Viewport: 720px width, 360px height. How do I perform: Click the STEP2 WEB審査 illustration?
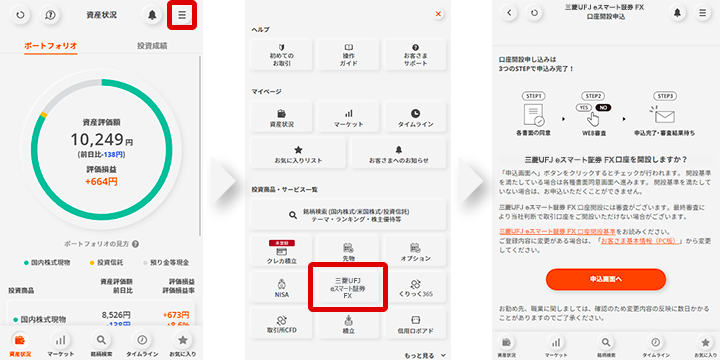click(x=593, y=114)
